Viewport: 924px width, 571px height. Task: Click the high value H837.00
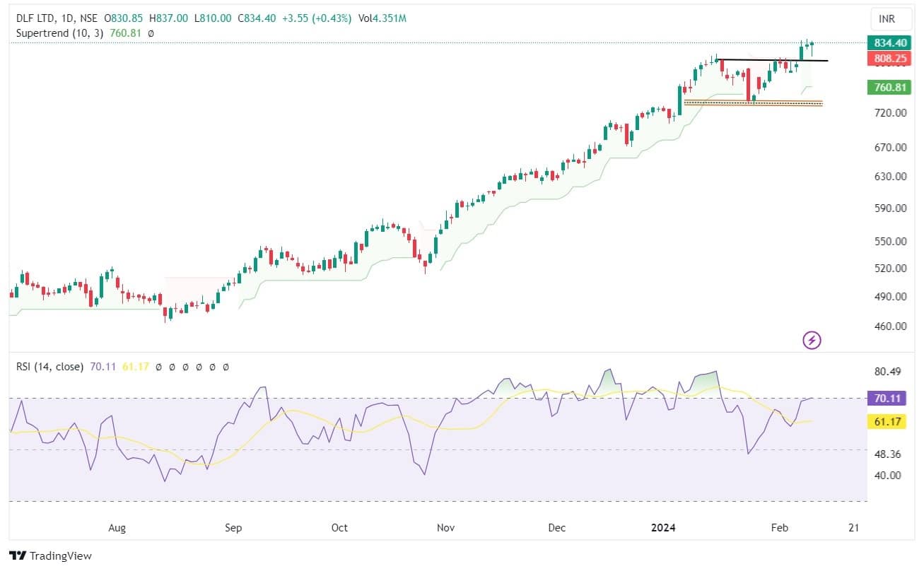[168, 18]
